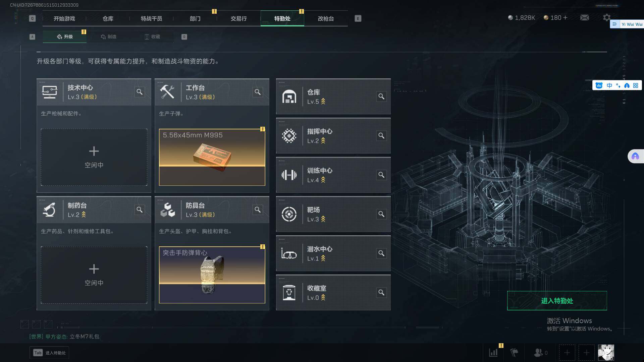The width and height of the screenshot is (644, 362).
Task: Click the player avatar portrait
Action: coord(606,353)
